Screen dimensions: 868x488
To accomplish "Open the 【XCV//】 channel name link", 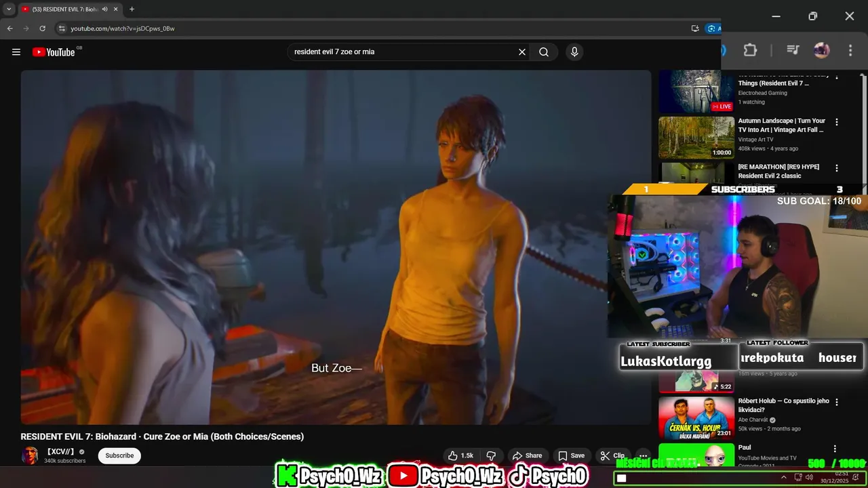I will (x=60, y=452).
